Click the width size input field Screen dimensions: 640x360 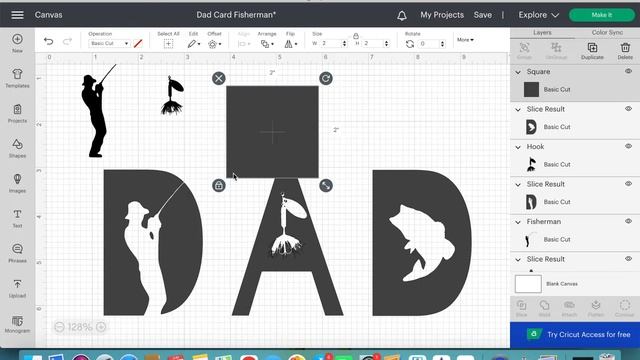tap(333, 43)
